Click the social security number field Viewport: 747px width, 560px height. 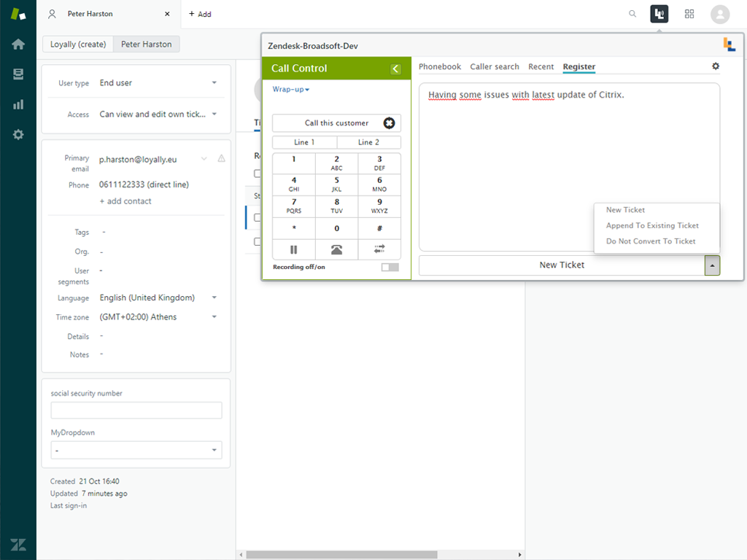pos(136,411)
